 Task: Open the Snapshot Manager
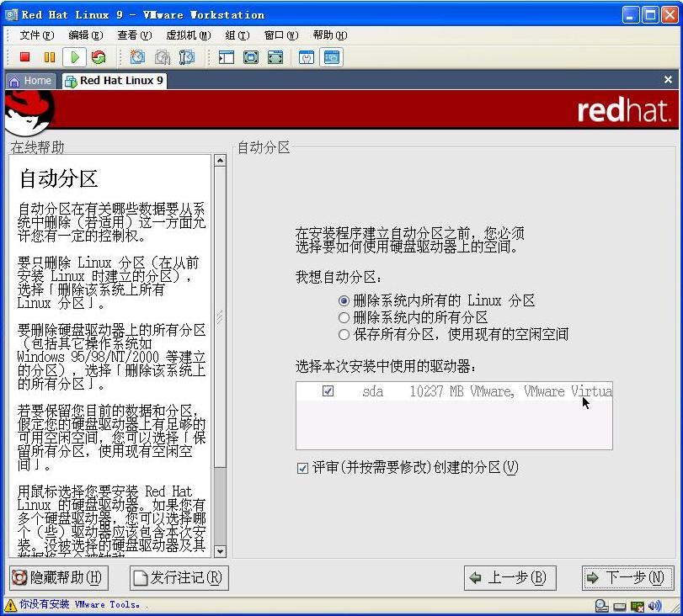point(185,57)
